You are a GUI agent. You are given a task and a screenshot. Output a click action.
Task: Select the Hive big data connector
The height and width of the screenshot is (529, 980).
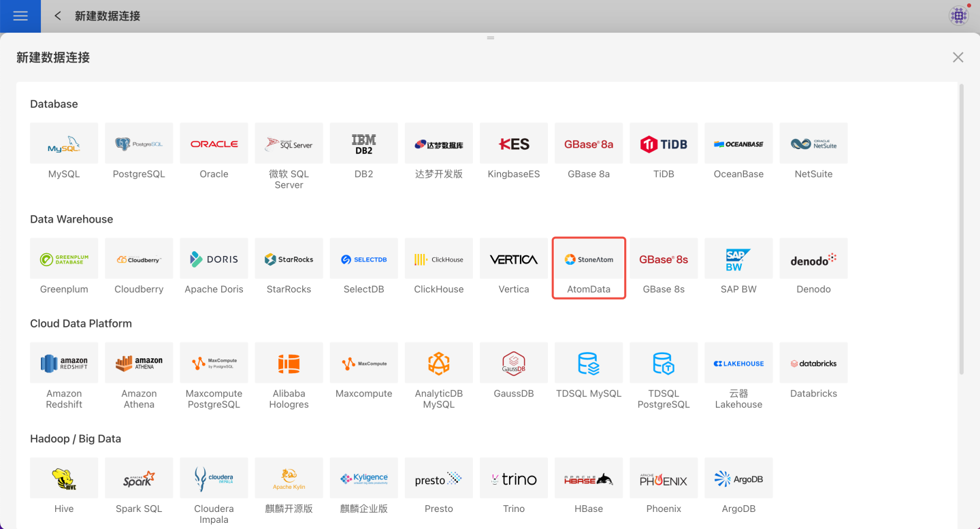tap(64, 479)
